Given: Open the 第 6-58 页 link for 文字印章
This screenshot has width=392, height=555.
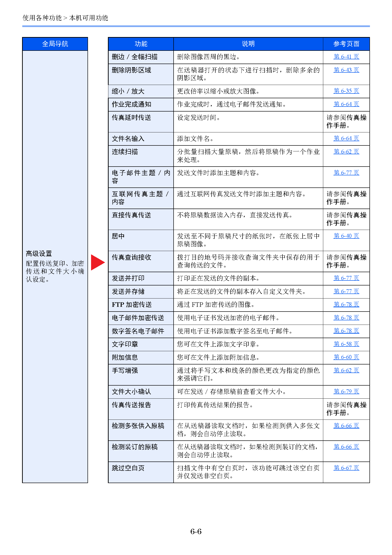Looking at the screenshot, I should pyautogui.click(x=346, y=344).
